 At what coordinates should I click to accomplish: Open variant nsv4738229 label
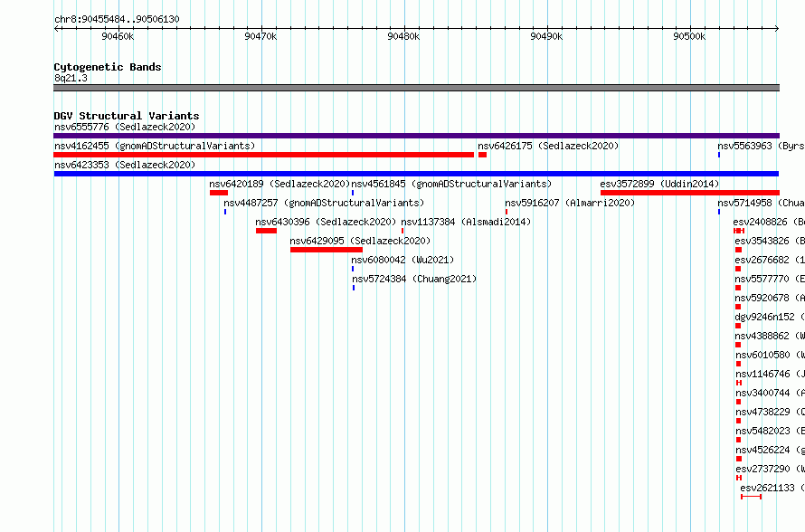coord(770,412)
